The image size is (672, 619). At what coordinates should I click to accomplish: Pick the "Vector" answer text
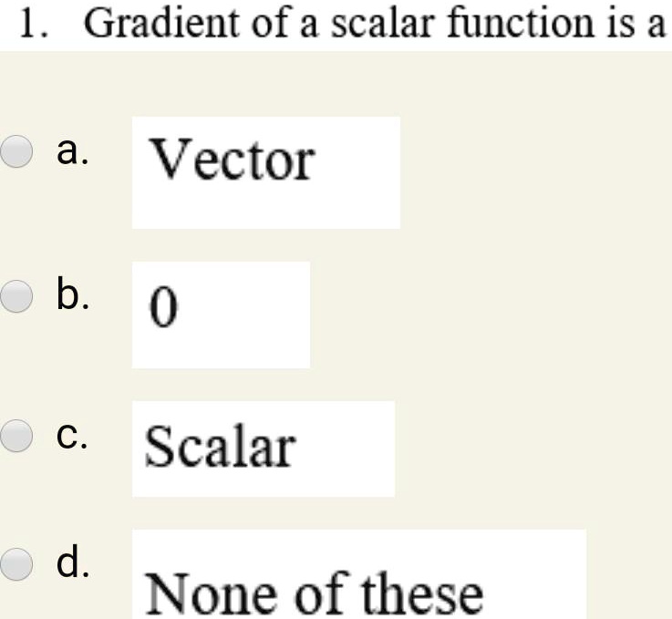(x=232, y=160)
